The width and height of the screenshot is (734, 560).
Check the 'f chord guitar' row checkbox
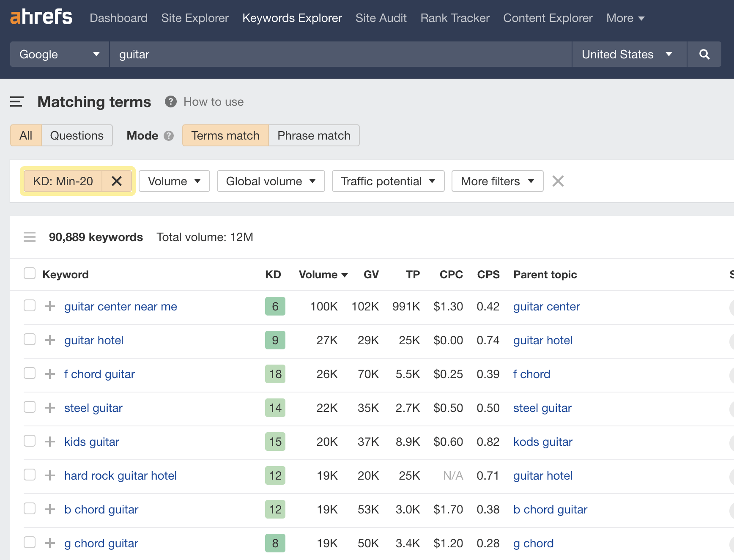point(29,373)
